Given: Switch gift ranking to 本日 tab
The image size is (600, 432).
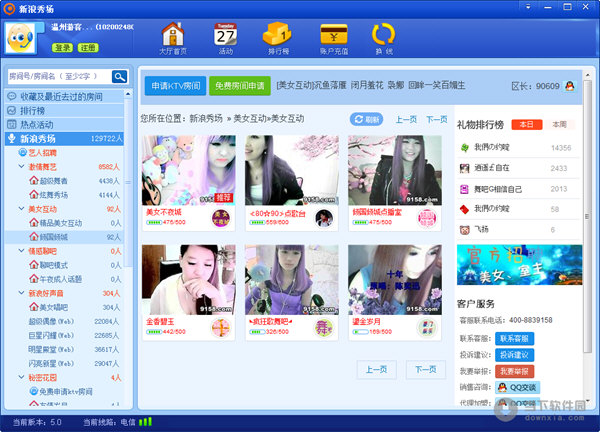Looking at the screenshot, I should coord(527,124).
